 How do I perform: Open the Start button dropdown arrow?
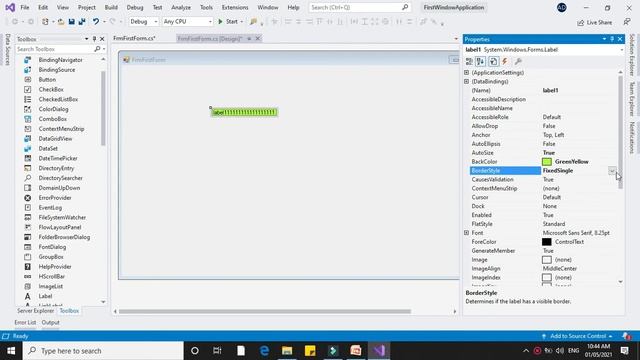point(241,22)
